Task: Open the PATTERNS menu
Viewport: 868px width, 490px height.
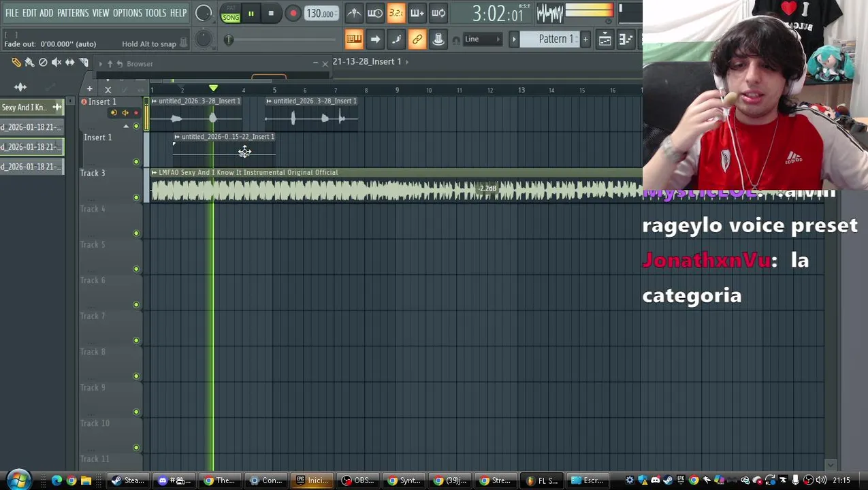Action: click(x=73, y=13)
